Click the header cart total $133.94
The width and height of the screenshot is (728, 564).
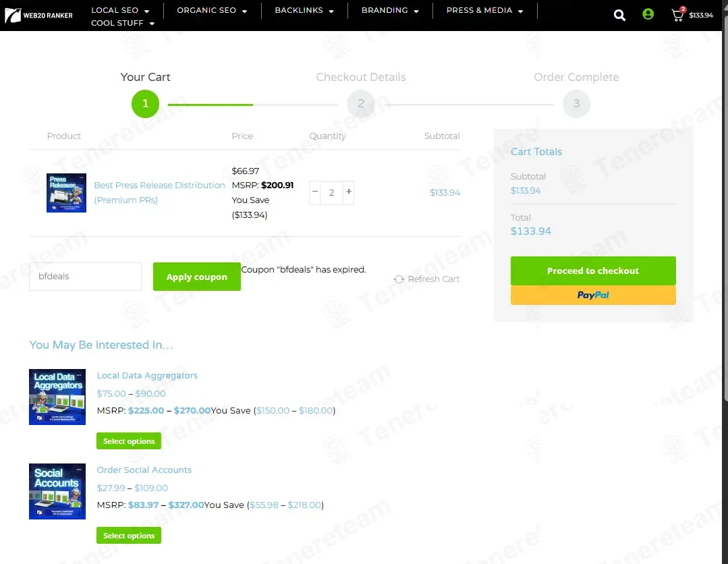tap(700, 16)
